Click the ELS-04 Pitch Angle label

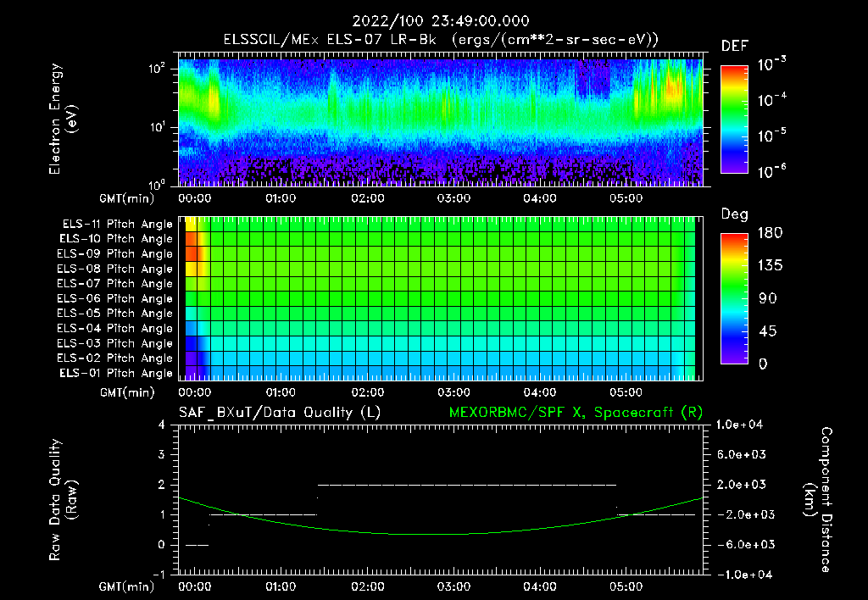click(x=114, y=328)
